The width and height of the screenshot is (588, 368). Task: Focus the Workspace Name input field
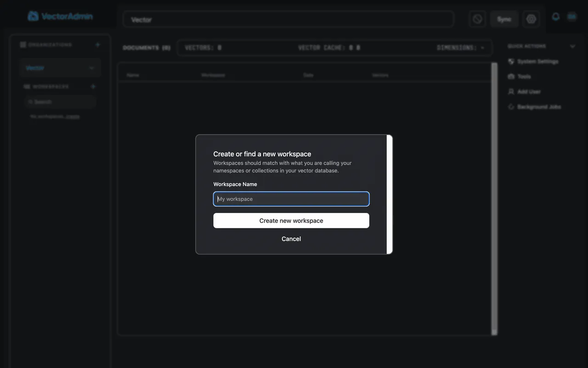(291, 199)
